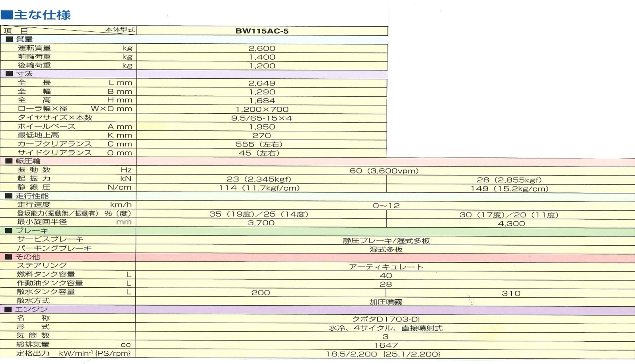Select service brake 静圧ブレーキ/湿式多板
Screen dimensions: 635x364
[386, 241]
